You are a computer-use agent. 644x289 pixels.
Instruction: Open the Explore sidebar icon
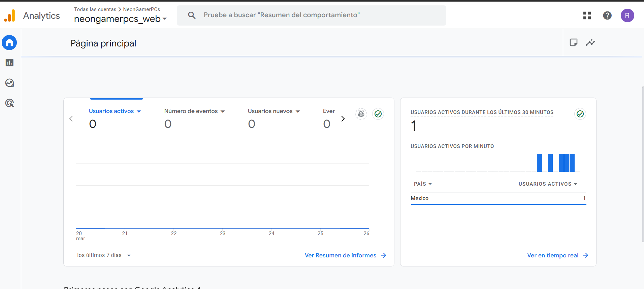pos(9,83)
